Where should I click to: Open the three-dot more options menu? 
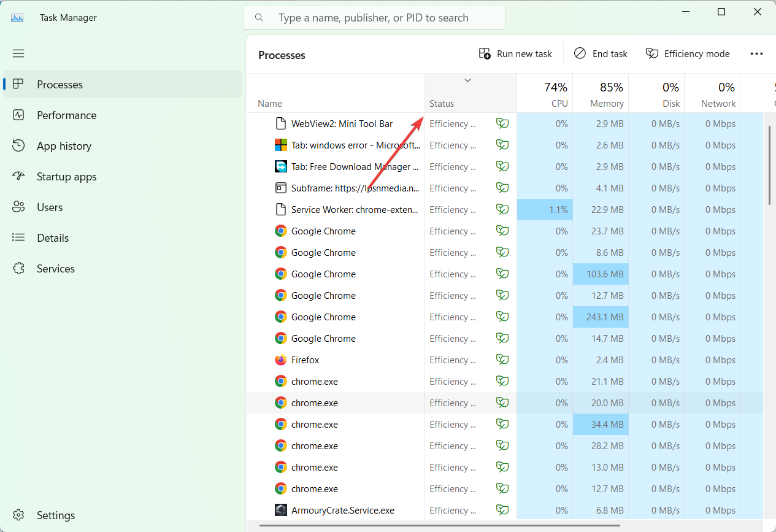pyautogui.click(x=756, y=53)
